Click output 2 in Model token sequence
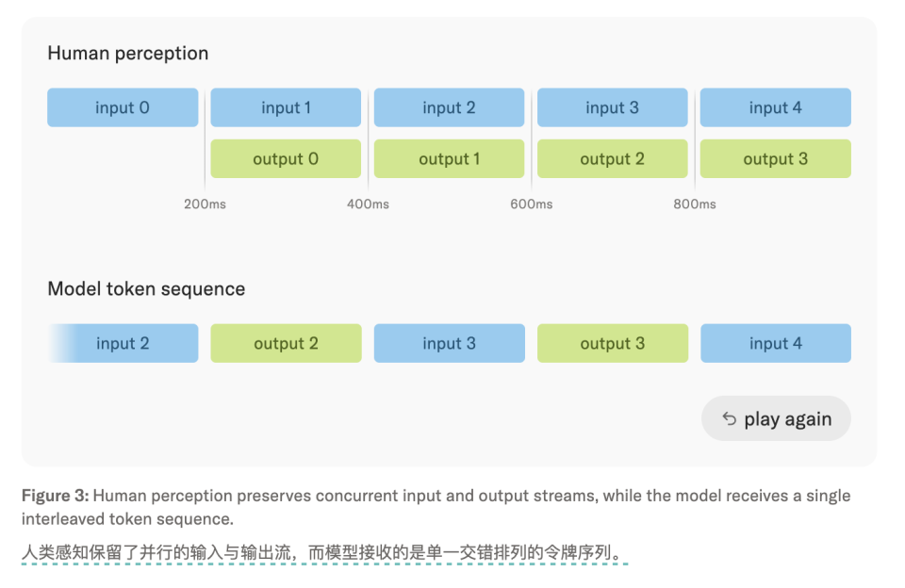 (287, 343)
